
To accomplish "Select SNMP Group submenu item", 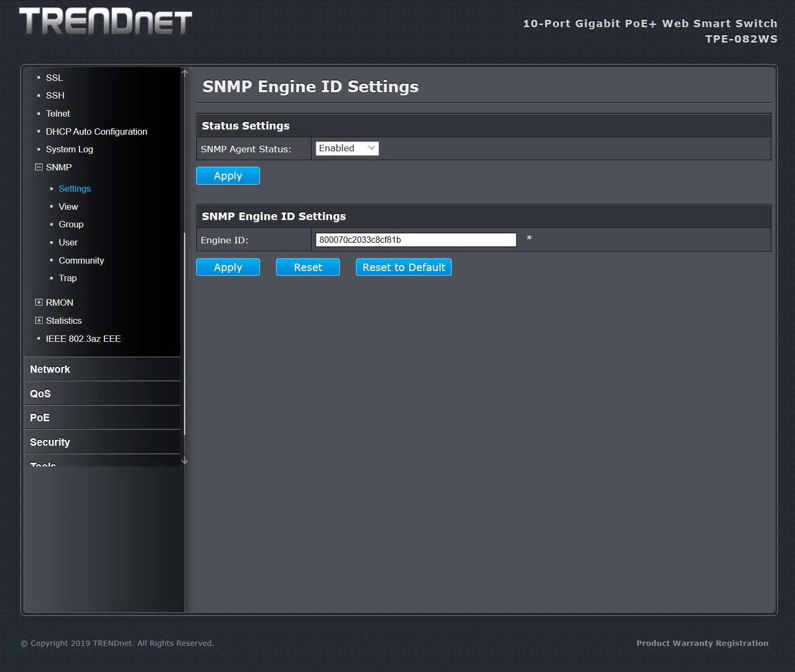I will click(71, 224).
